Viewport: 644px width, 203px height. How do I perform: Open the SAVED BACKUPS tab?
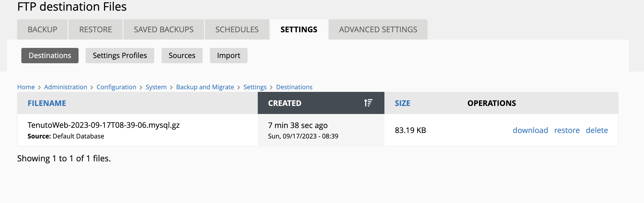point(163,29)
